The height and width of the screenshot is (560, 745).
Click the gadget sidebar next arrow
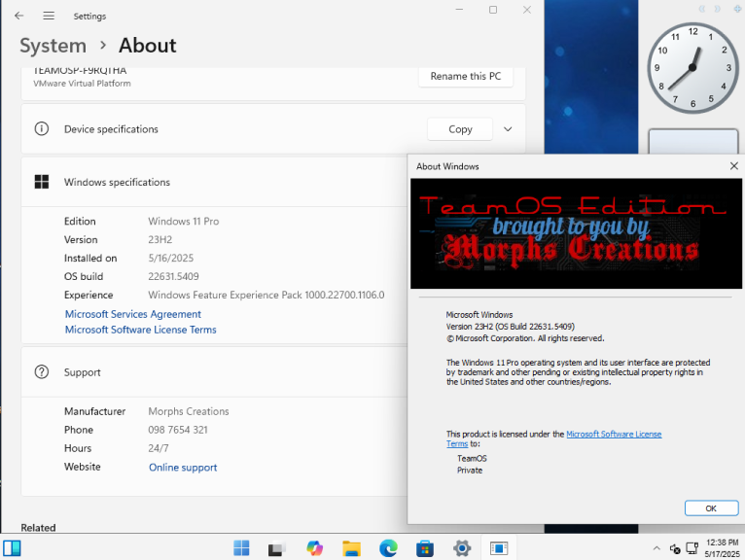pyautogui.click(x=718, y=9)
